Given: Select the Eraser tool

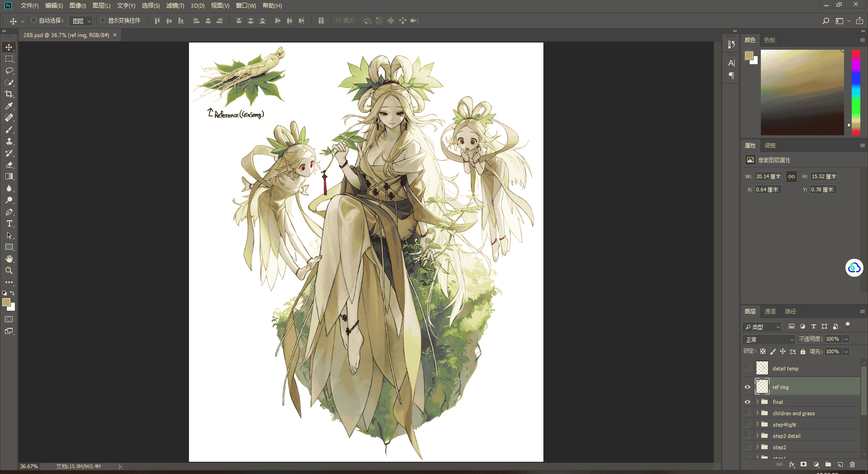Looking at the screenshot, I should (x=9, y=165).
